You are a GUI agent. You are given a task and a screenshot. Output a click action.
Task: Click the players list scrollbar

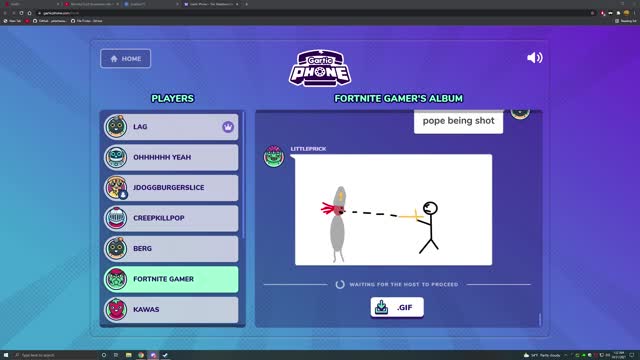[243, 176]
